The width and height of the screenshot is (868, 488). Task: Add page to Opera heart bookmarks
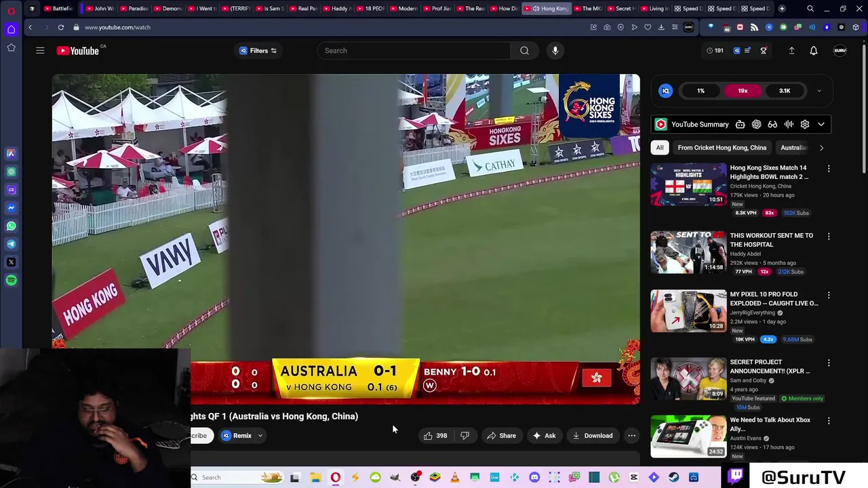(x=648, y=27)
